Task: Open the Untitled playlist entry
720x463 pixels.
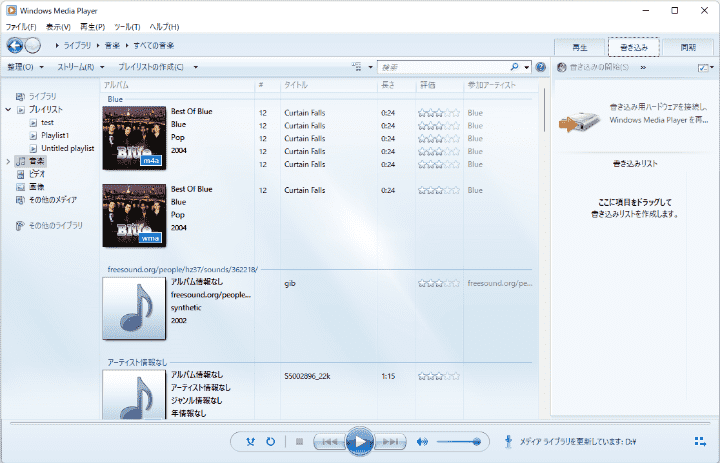Action: point(68,148)
